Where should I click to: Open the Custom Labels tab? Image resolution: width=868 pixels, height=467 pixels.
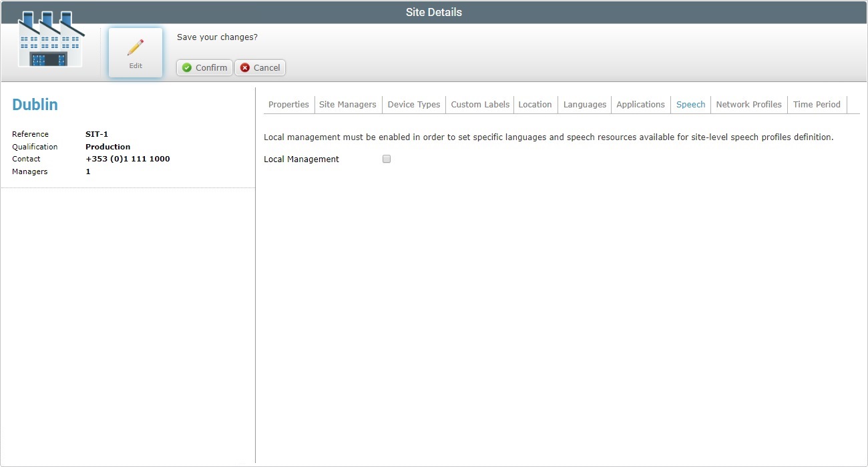479,104
